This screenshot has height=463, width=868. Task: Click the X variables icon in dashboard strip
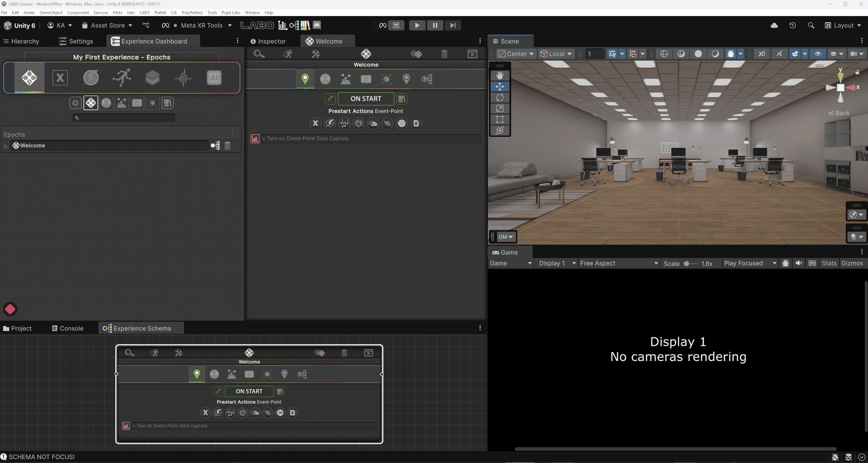60,78
